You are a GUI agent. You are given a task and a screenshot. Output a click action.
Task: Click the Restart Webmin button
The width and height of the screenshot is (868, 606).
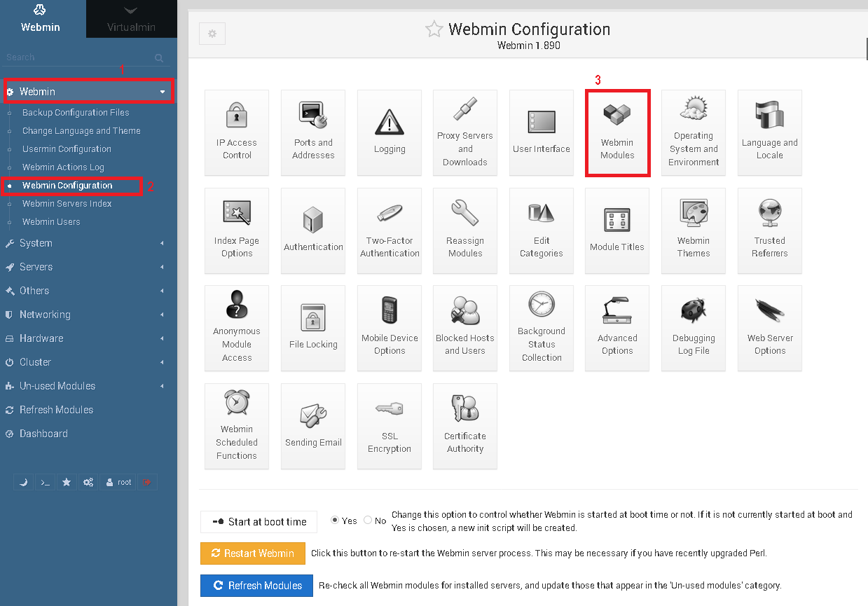click(252, 553)
